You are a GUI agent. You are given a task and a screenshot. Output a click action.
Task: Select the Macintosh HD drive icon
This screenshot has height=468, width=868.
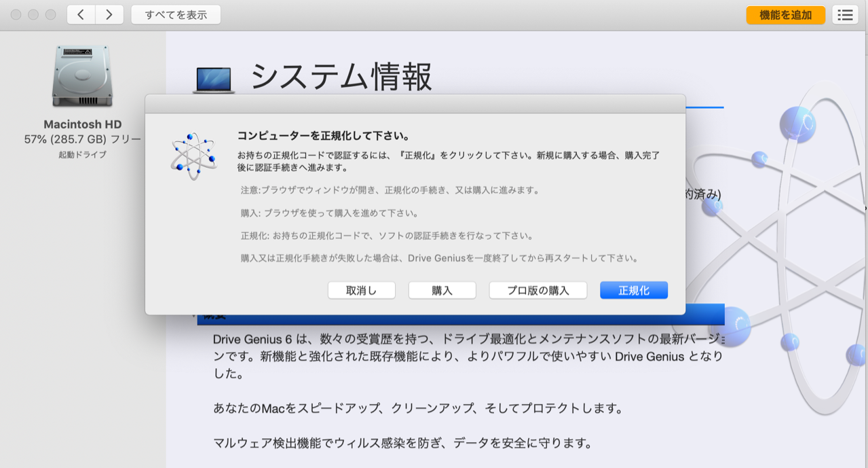coord(81,75)
